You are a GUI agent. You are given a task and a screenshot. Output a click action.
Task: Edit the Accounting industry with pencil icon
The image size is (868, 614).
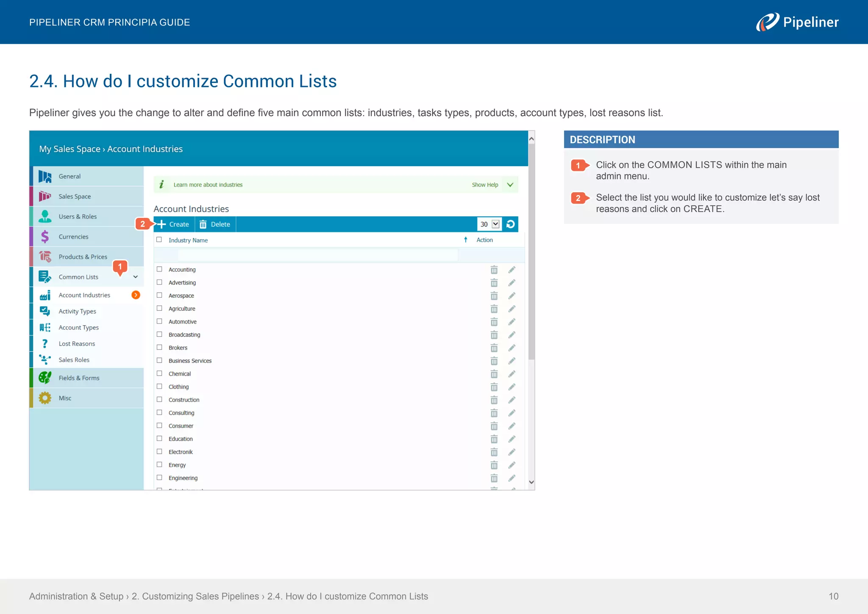(x=512, y=270)
